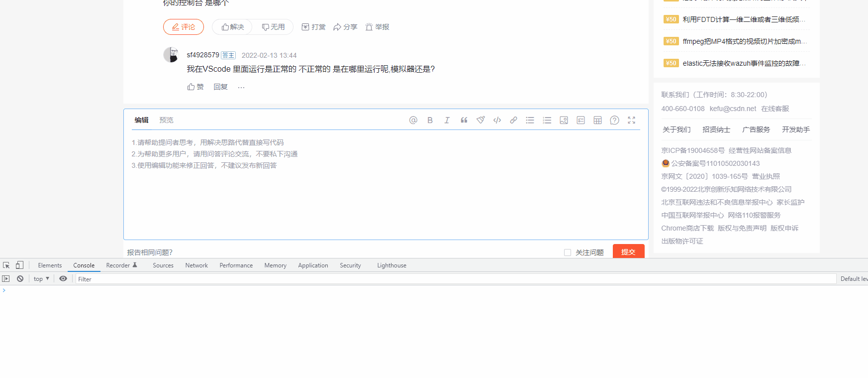The width and height of the screenshot is (868, 378).
Task: Click the bold formatting icon
Action: (430, 120)
